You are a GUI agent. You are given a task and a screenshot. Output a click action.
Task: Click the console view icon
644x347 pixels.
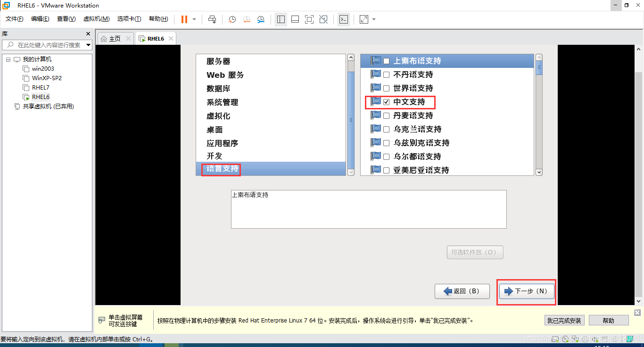(344, 19)
